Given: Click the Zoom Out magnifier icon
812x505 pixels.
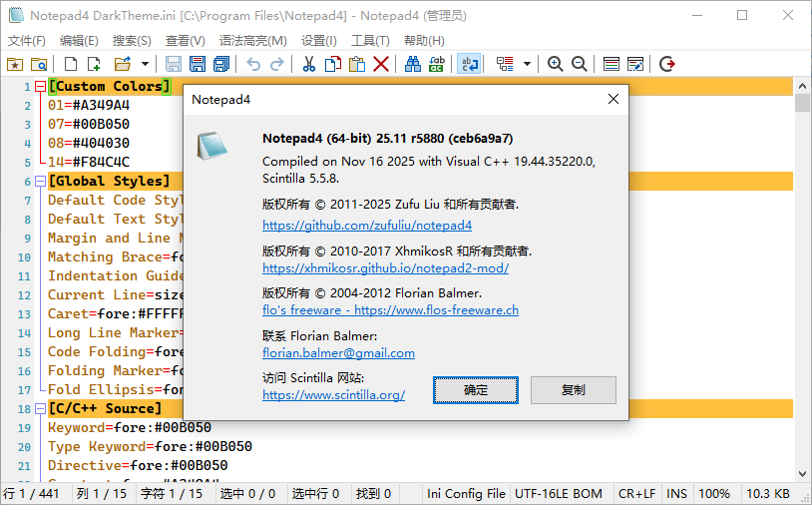Looking at the screenshot, I should [580, 64].
